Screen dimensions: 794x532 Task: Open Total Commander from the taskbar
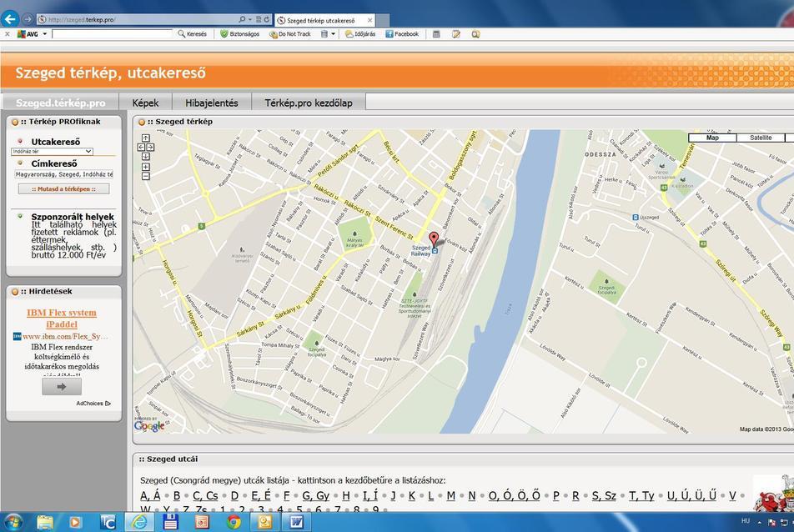[108, 522]
